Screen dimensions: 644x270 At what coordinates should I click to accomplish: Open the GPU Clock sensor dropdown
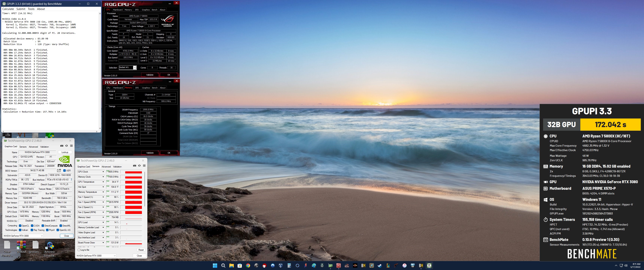[x=103, y=172]
